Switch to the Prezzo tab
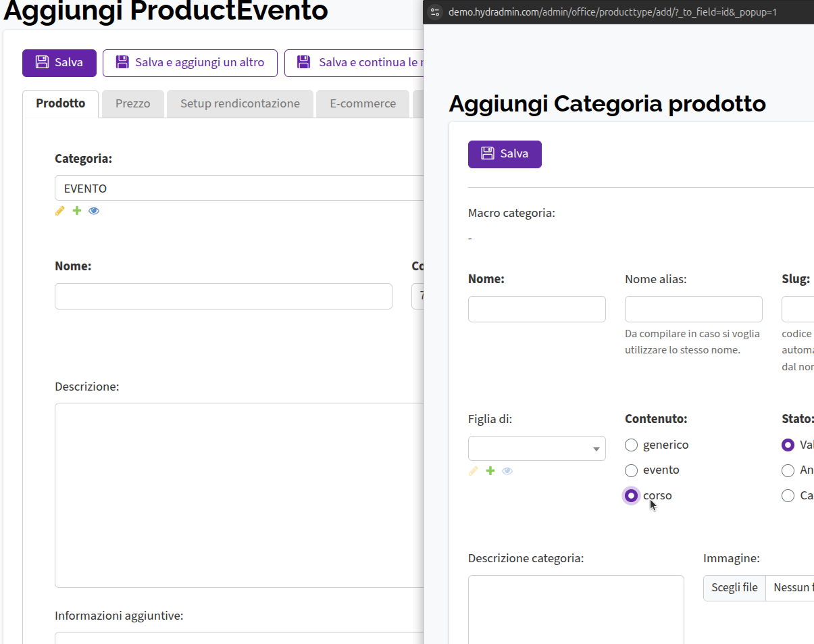Viewport: 814px width, 644px height. tap(132, 103)
